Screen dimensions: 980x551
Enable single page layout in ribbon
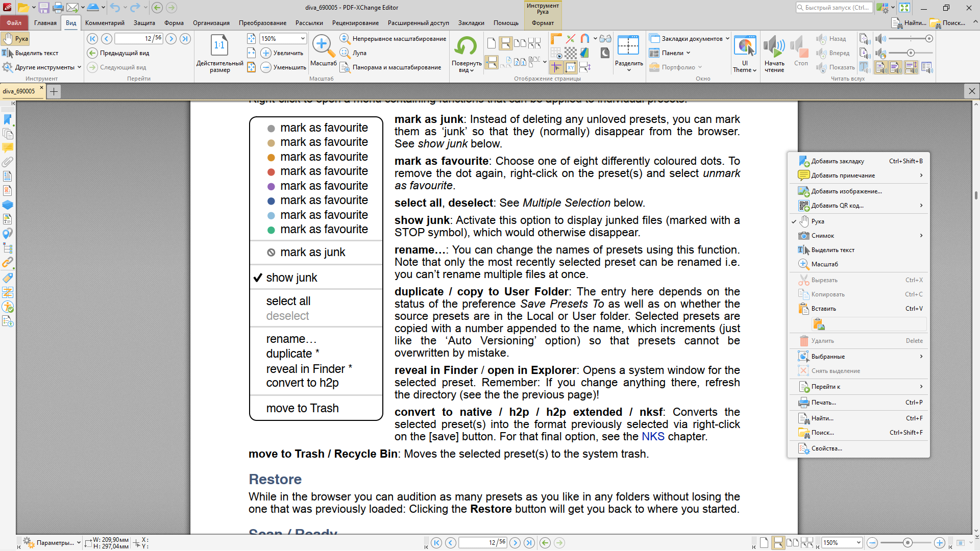click(491, 43)
